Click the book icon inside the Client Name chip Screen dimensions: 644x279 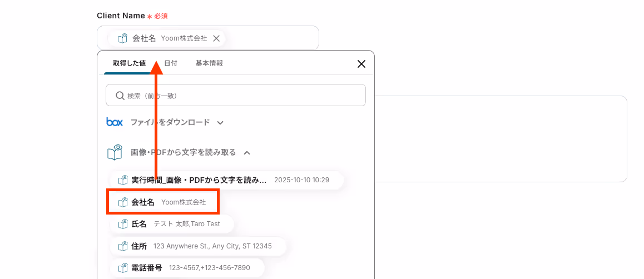point(122,38)
